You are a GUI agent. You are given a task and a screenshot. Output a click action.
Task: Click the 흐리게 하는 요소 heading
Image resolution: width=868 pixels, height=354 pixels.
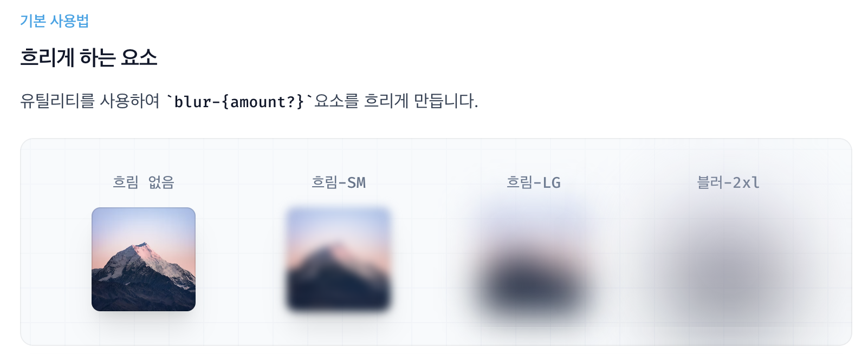pyautogui.click(x=89, y=57)
